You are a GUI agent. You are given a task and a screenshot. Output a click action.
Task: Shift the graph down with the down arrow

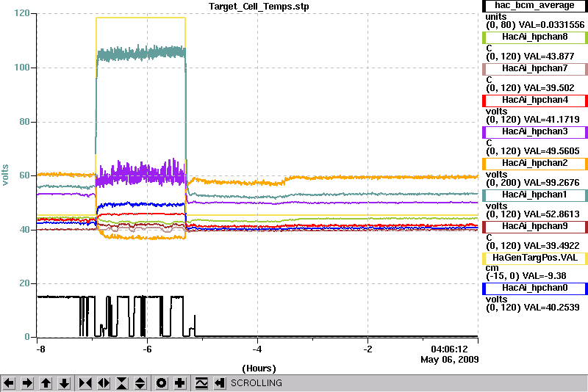pos(65,383)
